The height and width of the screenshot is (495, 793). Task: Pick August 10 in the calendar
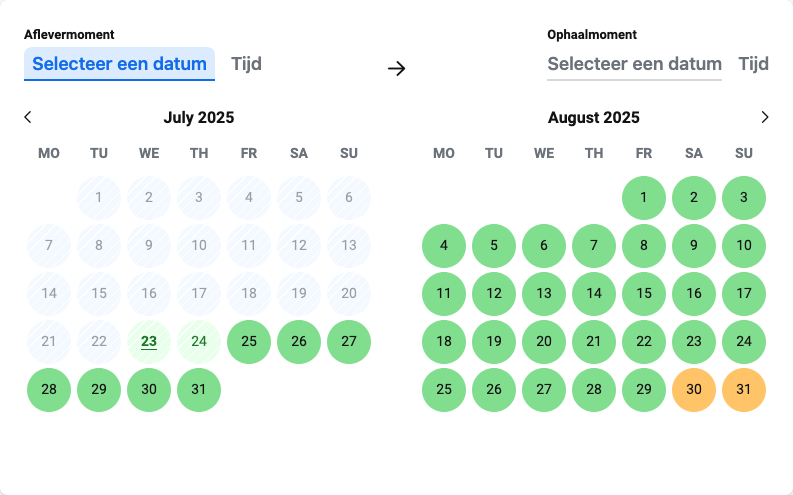[x=744, y=246]
